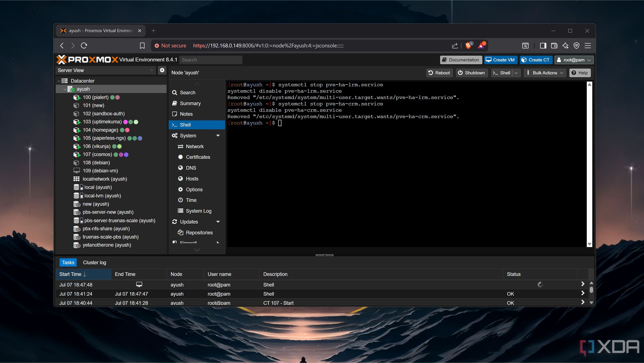Open Brave Shields lion icon
This screenshot has height=363, width=644.
[469, 46]
